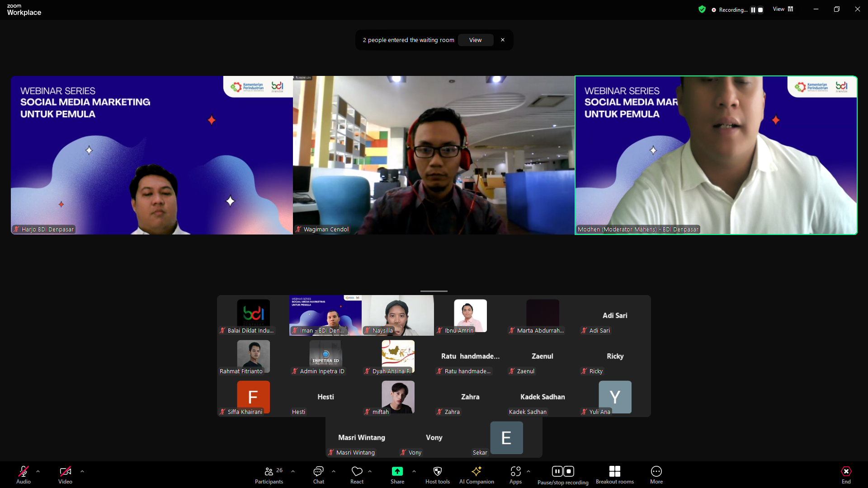
Task: Click Adi Sari participant tile
Action: (x=615, y=315)
